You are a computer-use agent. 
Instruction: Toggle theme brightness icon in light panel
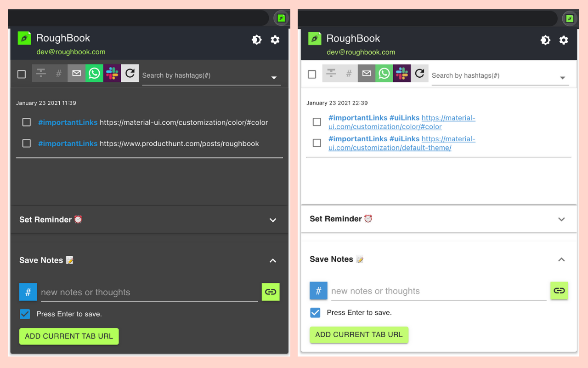545,40
